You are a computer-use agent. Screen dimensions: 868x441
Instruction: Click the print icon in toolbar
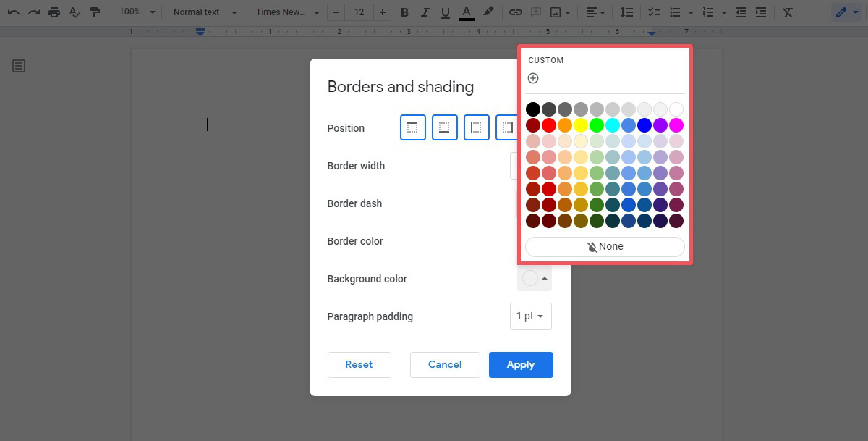click(x=54, y=12)
